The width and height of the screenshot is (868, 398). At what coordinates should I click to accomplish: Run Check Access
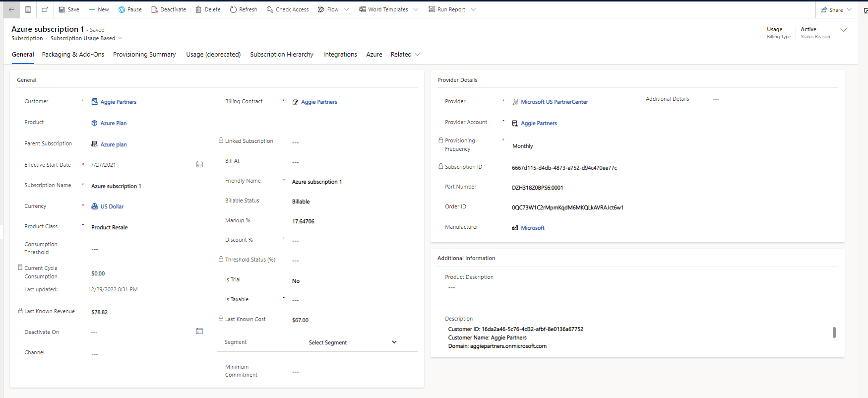(x=288, y=9)
